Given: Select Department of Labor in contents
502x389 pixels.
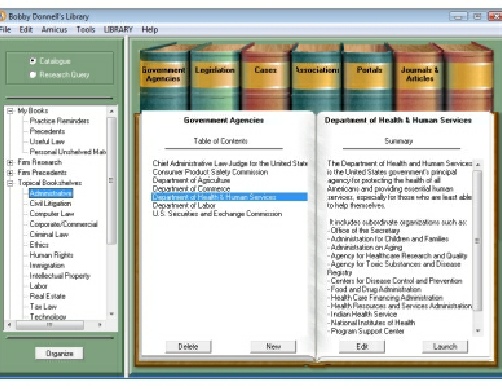Looking at the screenshot, I should point(184,206).
